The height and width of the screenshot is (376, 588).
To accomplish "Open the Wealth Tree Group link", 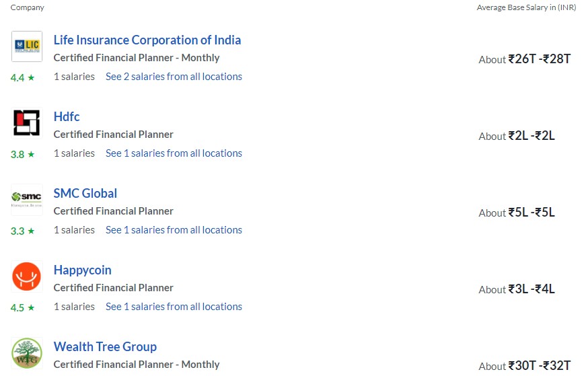I will pos(105,347).
